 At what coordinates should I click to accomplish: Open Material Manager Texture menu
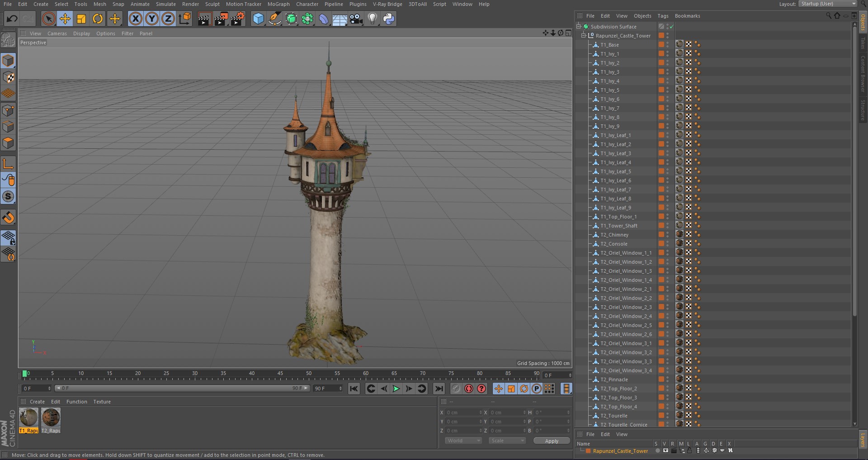(102, 402)
